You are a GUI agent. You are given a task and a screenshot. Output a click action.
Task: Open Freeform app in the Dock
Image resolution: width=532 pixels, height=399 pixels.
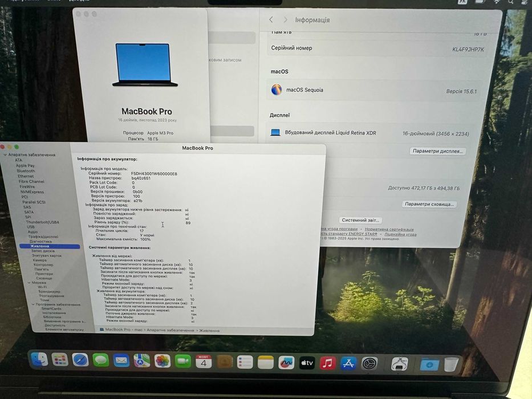286,363
